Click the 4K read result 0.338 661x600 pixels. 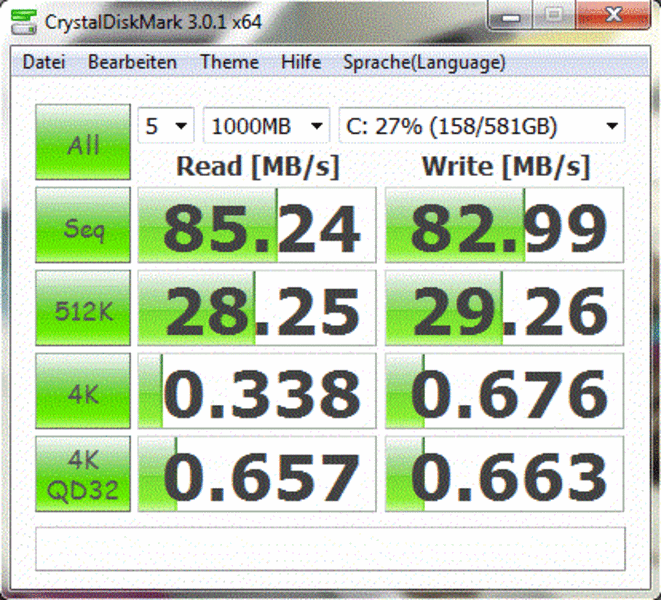tap(257, 391)
